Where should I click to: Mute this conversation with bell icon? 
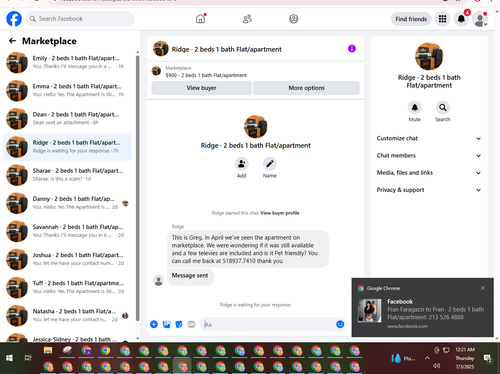415,107
